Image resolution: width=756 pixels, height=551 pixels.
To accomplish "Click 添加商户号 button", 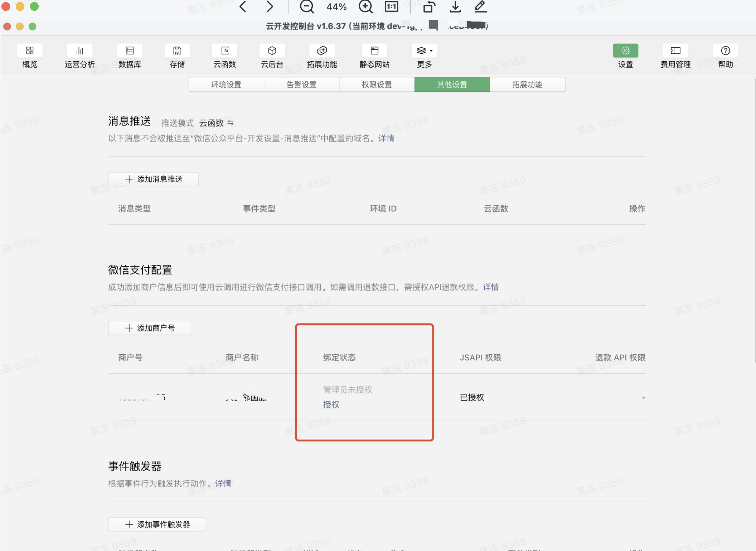I will [x=150, y=328].
